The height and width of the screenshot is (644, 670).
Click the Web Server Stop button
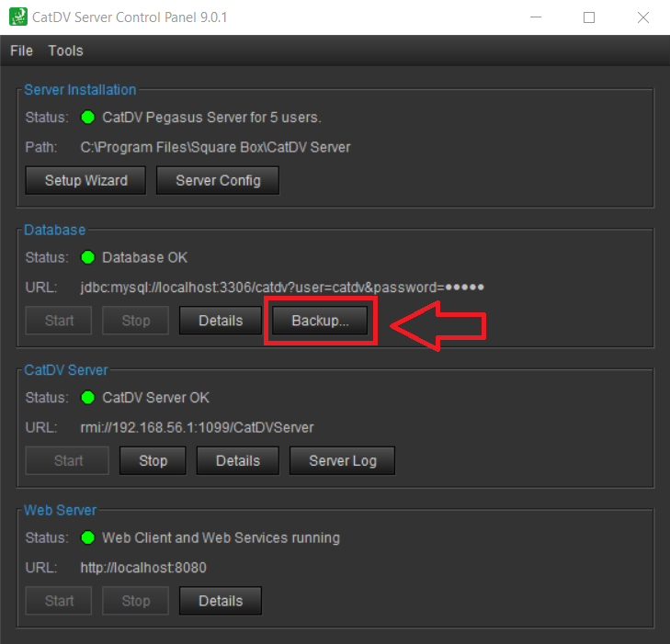coord(136,601)
